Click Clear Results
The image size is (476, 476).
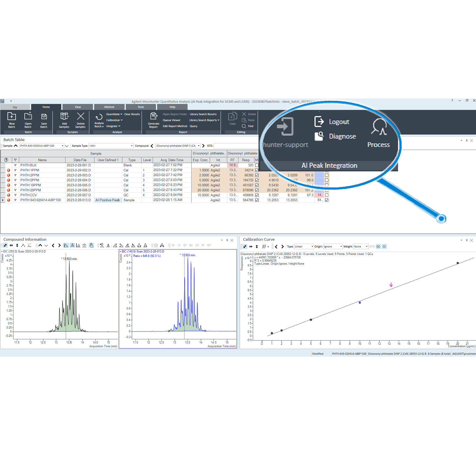pos(132,114)
